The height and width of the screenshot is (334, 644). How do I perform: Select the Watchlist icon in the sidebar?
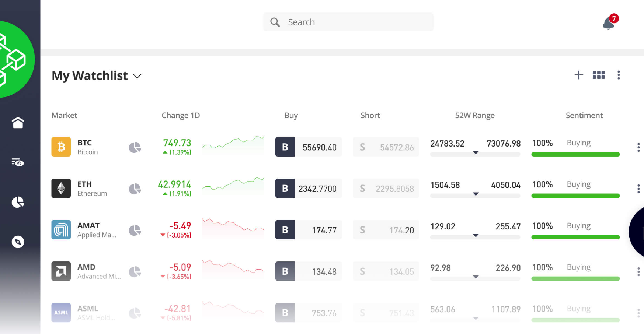(18, 162)
